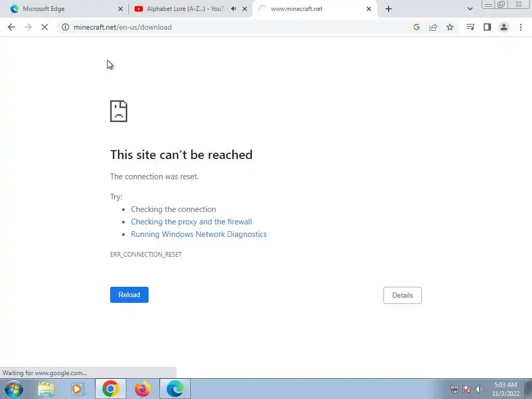
Task: Open Chrome three-dot menu
Action: point(521,27)
